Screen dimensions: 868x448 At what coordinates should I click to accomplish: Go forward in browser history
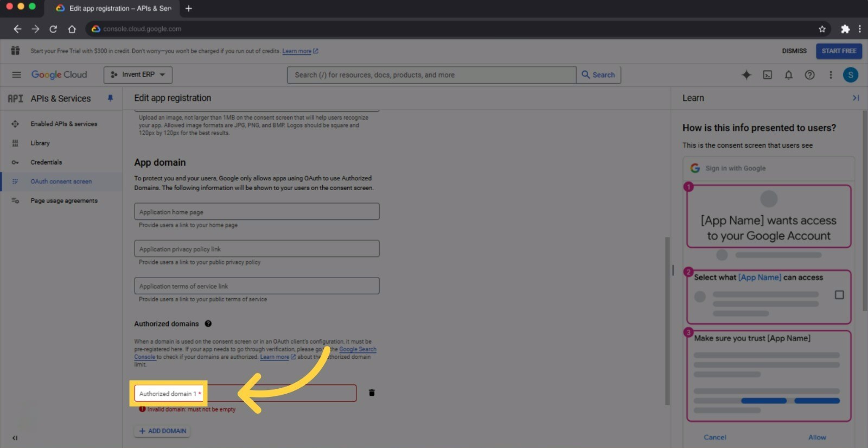35,29
